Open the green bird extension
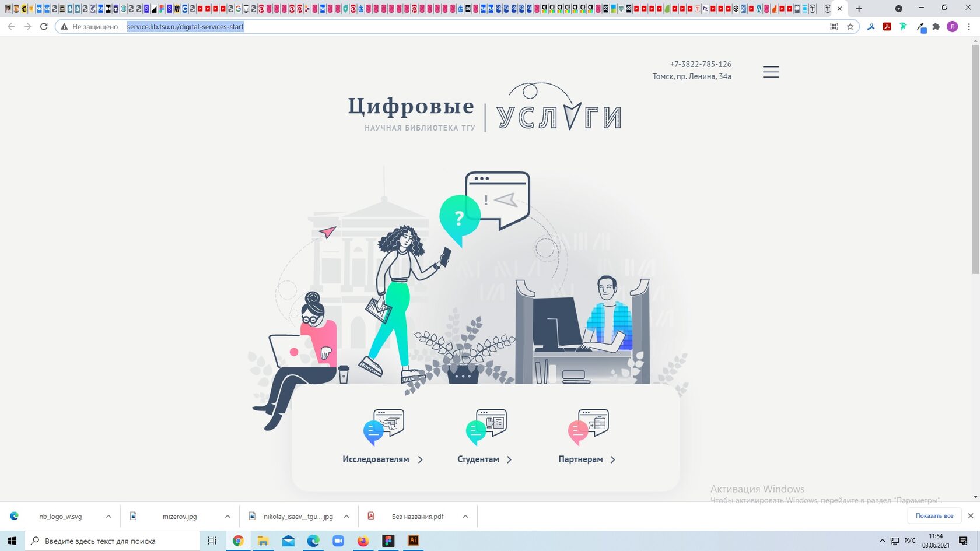Viewport: 980px width, 551px height. 904,26
